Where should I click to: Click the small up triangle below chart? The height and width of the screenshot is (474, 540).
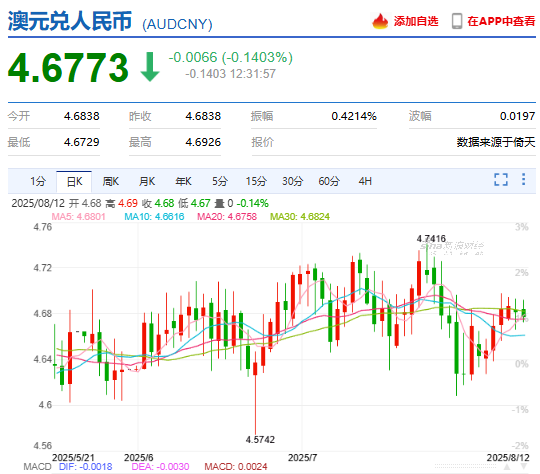(507, 467)
